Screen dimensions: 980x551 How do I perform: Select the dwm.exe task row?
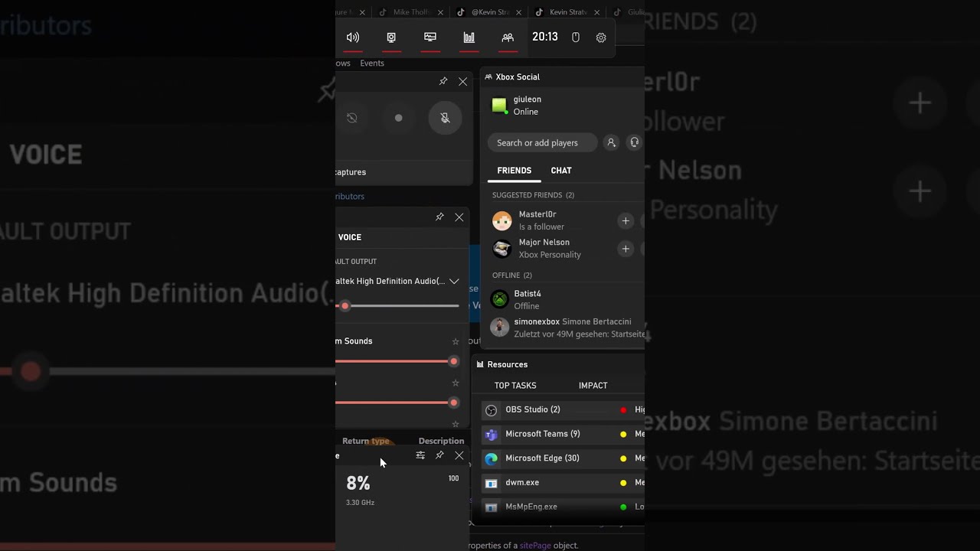pyautogui.click(x=563, y=483)
